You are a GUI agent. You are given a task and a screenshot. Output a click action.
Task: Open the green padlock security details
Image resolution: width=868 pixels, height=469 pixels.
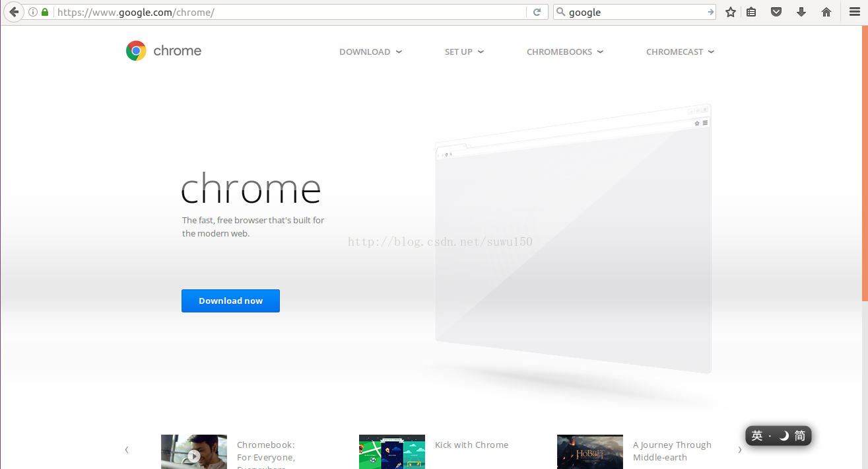(x=45, y=12)
